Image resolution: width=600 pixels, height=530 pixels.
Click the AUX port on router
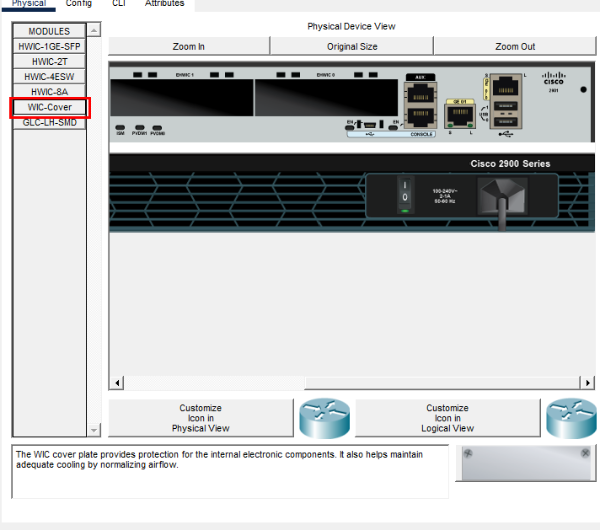(x=420, y=93)
